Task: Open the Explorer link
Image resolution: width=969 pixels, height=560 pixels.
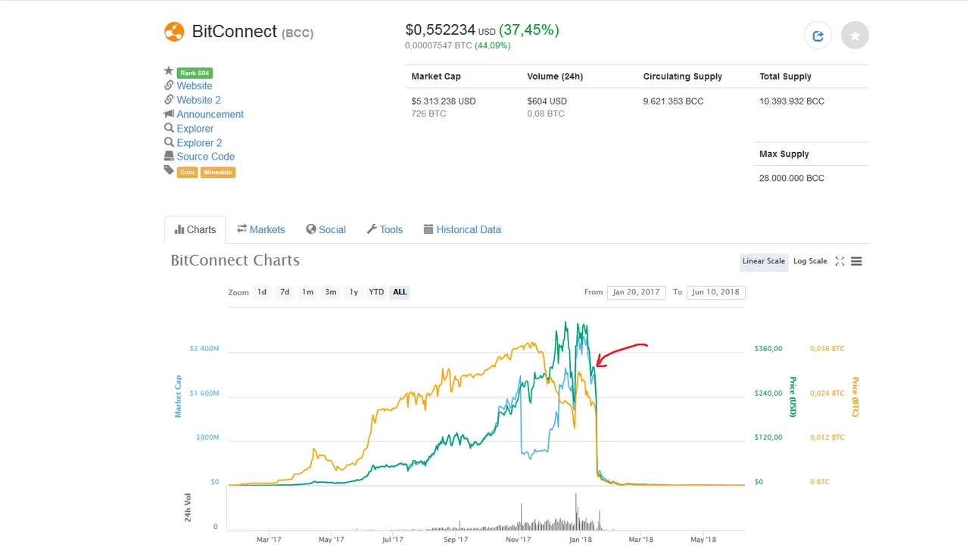Action: click(195, 129)
